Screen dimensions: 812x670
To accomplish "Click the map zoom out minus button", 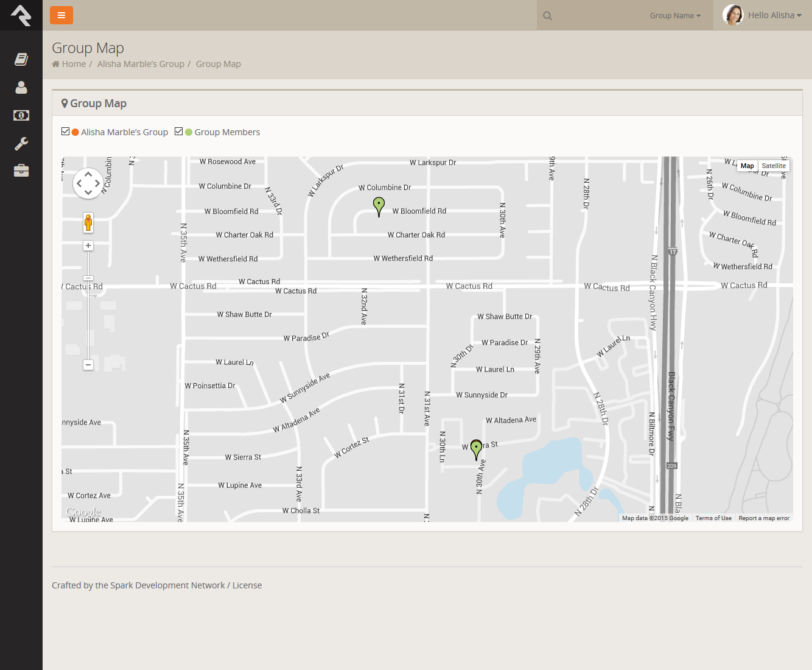I will pyautogui.click(x=88, y=365).
